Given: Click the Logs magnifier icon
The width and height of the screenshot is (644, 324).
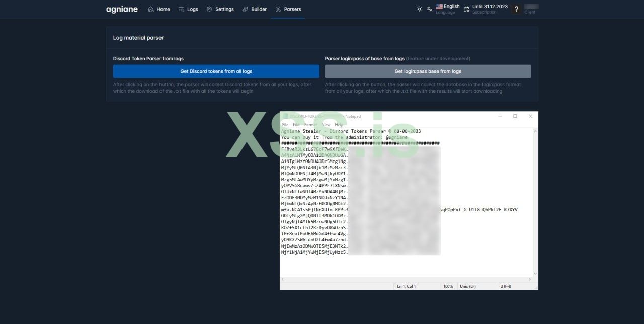Looking at the screenshot, I should point(182,9).
